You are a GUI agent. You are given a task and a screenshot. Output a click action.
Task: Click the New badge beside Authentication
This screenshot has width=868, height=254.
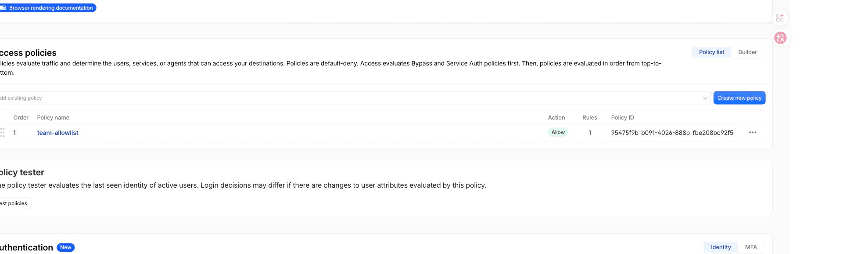[x=66, y=247]
